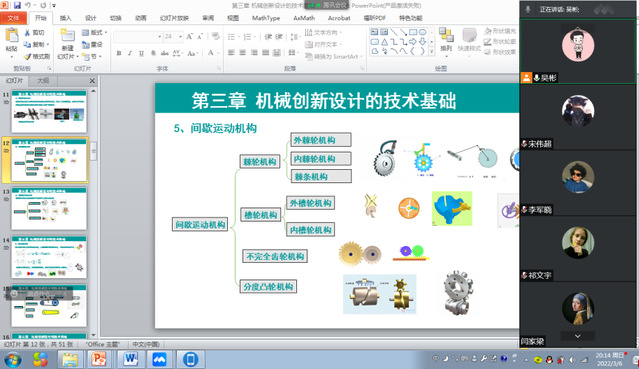Expand participant list chevron below video tiles

[577, 336]
